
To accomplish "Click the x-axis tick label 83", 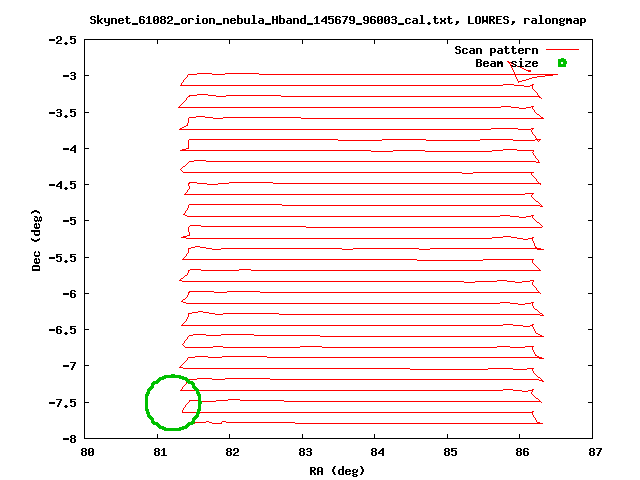I will coord(305,452).
